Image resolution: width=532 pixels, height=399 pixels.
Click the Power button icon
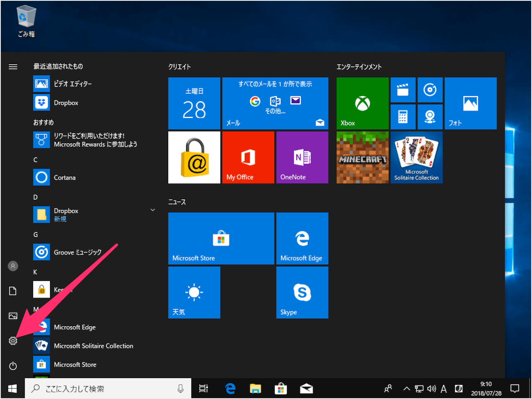[13, 366]
